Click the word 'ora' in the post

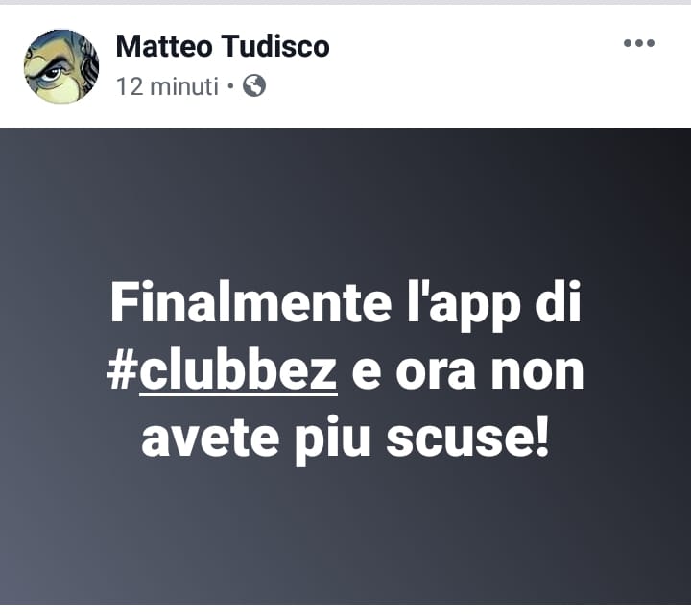click(x=436, y=373)
